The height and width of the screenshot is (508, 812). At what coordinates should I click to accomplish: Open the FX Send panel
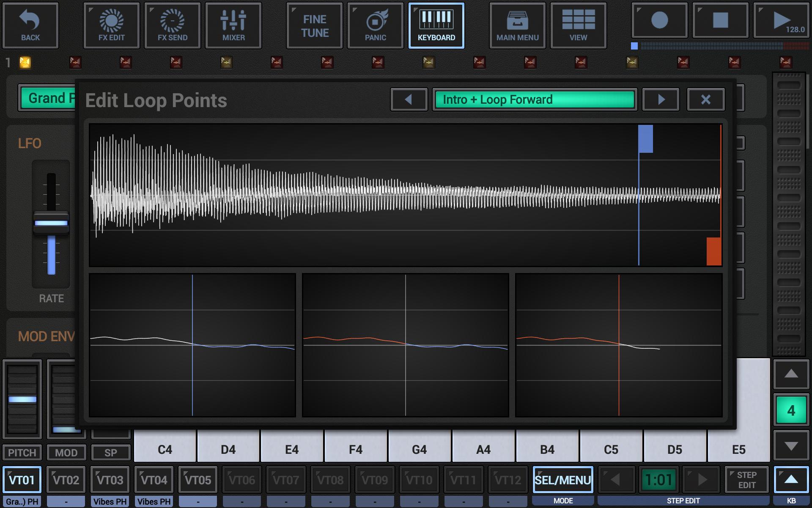pos(171,23)
